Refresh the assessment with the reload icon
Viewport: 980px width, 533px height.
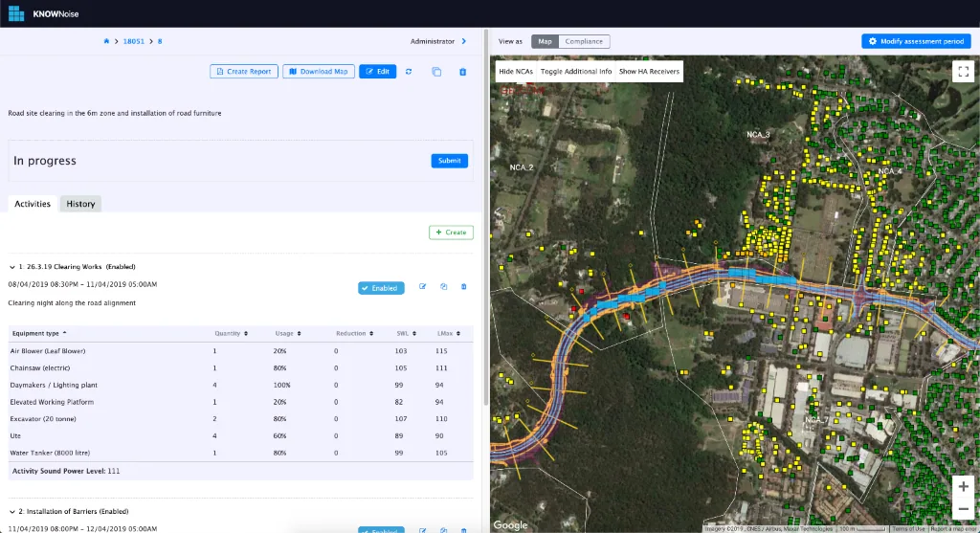[x=409, y=71]
